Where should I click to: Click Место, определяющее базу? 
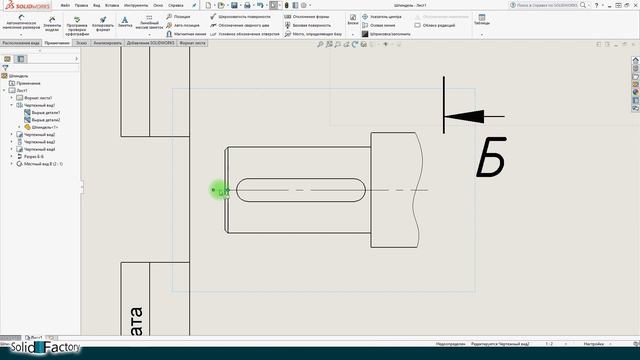(x=313, y=34)
